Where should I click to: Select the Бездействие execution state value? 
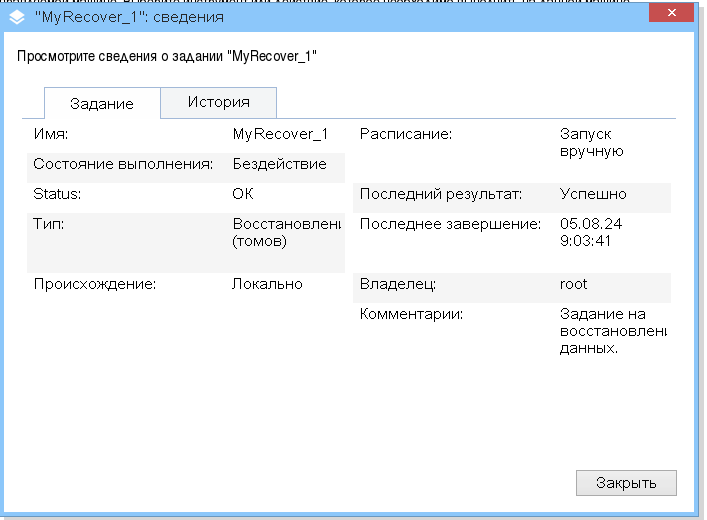279,164
